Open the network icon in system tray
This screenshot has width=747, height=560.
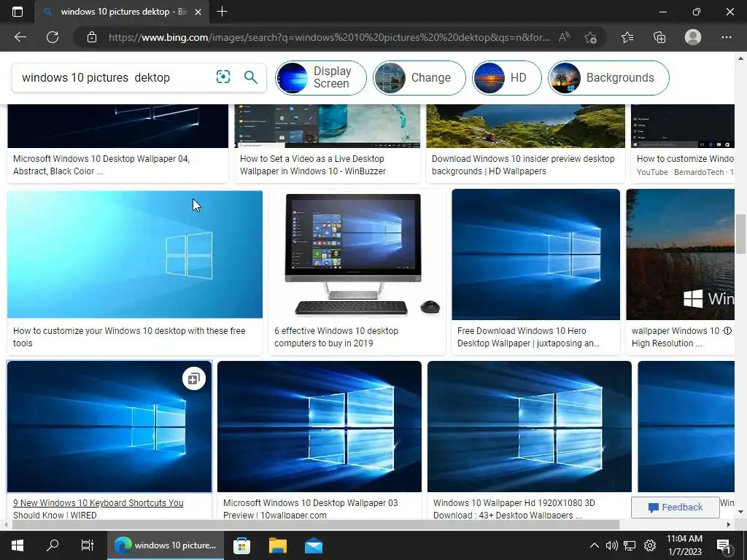click(x=630, y=545)
